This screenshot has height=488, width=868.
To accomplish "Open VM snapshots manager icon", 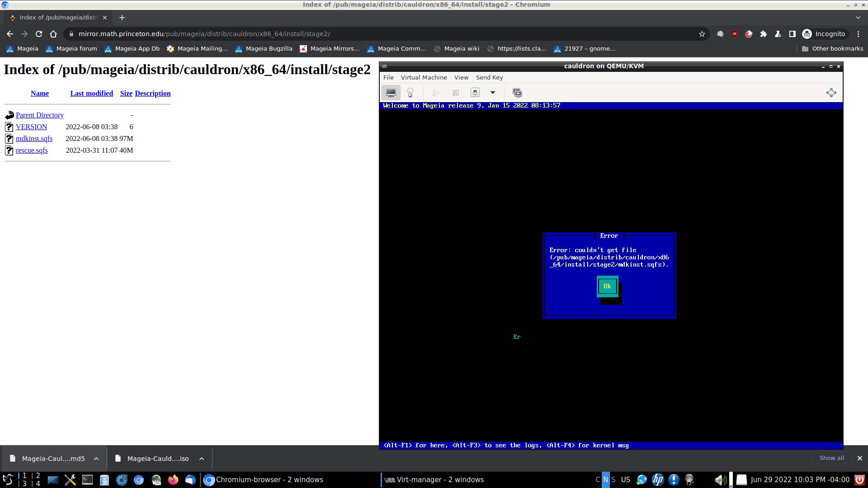I will tap(517, 93).
